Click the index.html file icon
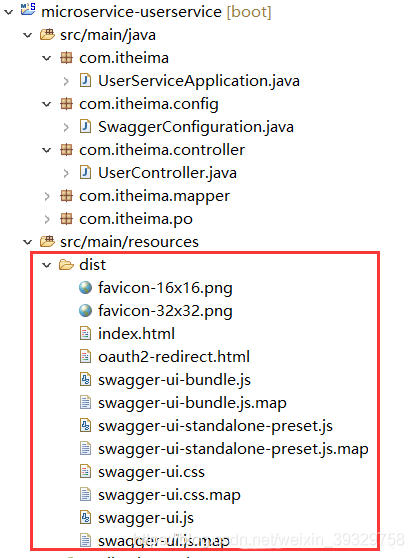The image size is (414, 558). point(85,333)
